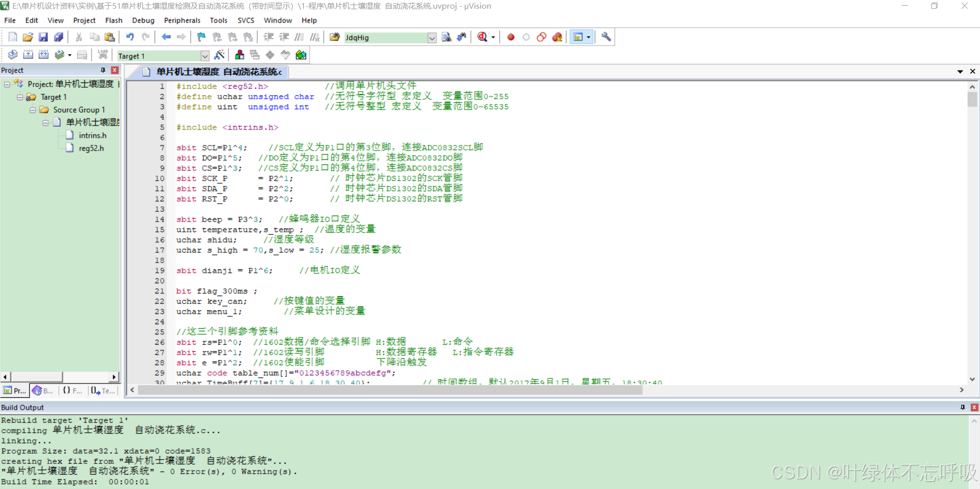The image size is (980, 489).
Task: Collapse the Source Group 1 folder
Action: click(x=33, y=110)
